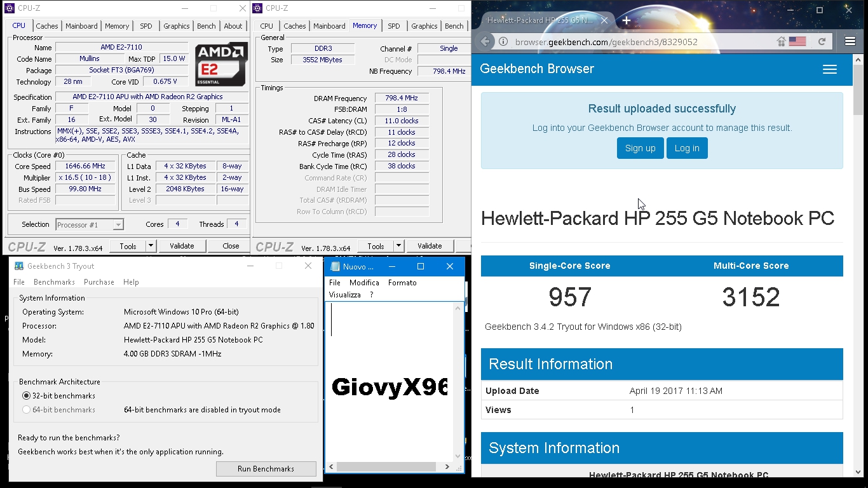The image size is (868, 488).
Task: Click the Multi-Core Score value 3152
Action: pyautogui.click(x=751, y=297)
